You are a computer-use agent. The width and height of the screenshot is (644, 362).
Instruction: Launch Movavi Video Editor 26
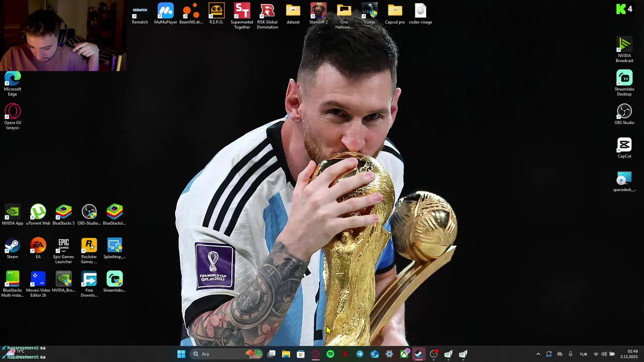[38, 284]
